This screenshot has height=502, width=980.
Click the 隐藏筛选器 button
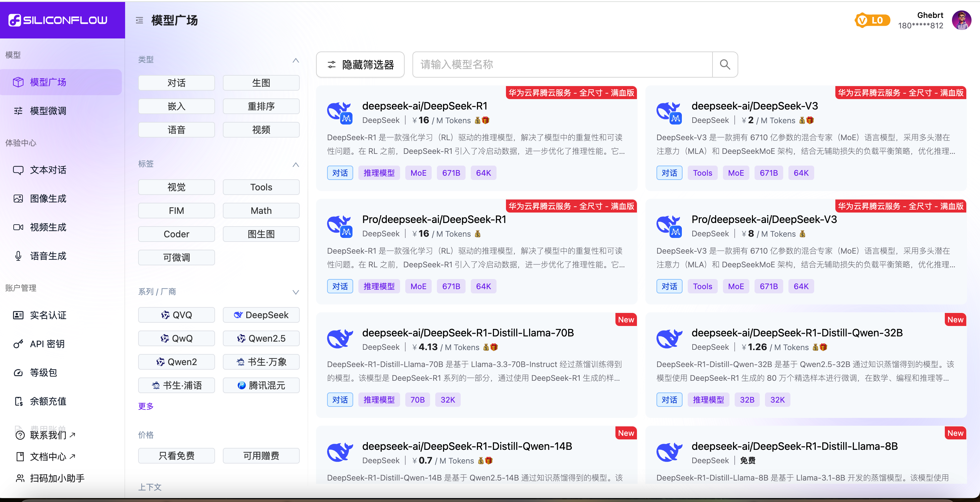[360, 65]
